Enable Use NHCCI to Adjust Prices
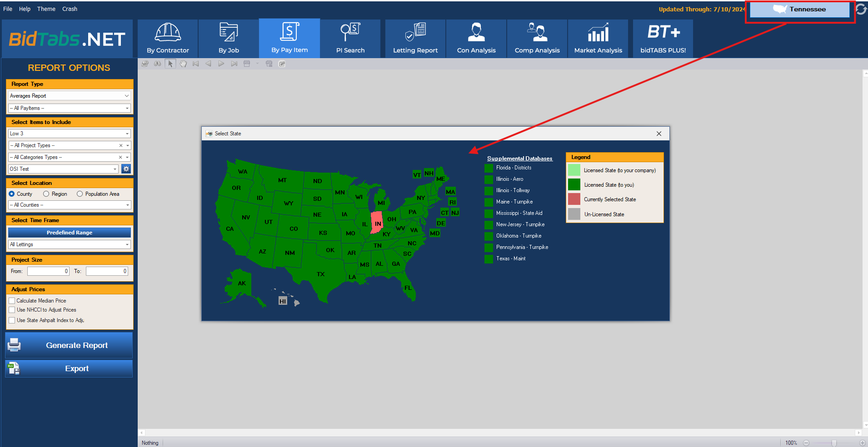 click(x=12, y=310)
